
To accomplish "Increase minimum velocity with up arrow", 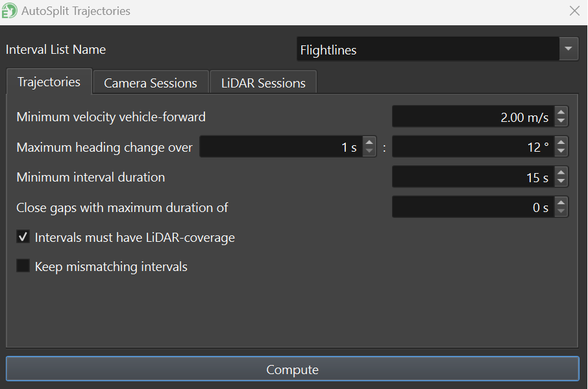I will [x=562, y=112].
